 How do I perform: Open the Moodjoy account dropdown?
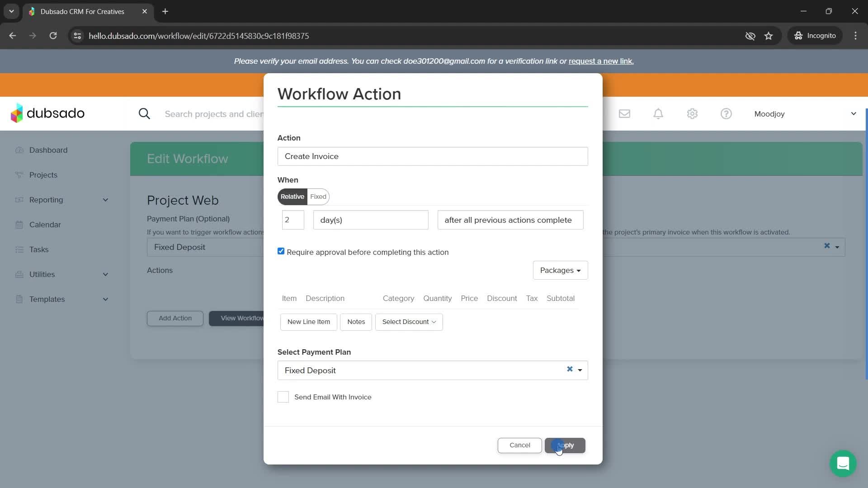pos(805,114)
